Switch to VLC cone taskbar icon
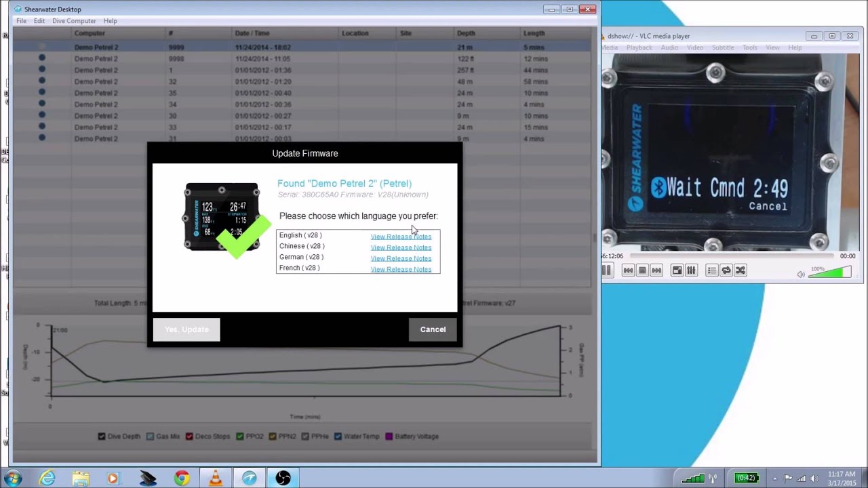 pyautogui.click(x=215, y=478)
